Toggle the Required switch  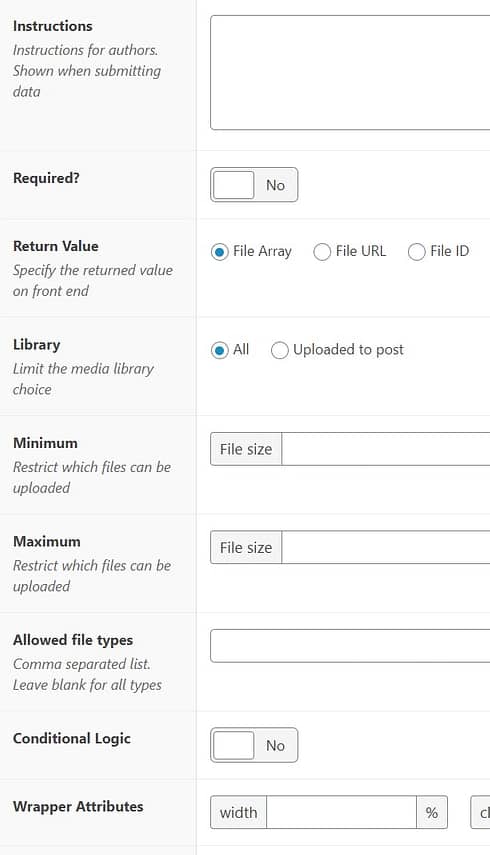pos(254,185)
